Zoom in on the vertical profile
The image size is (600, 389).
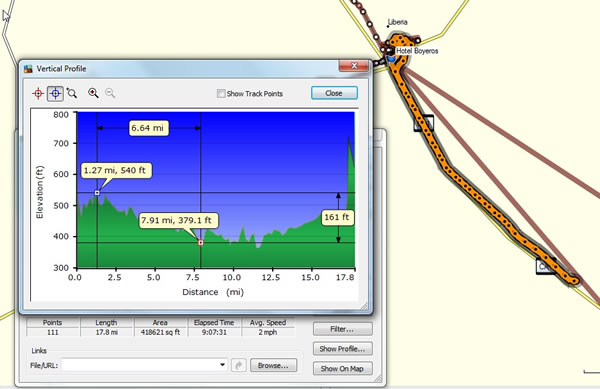click(x=93, y=93)
